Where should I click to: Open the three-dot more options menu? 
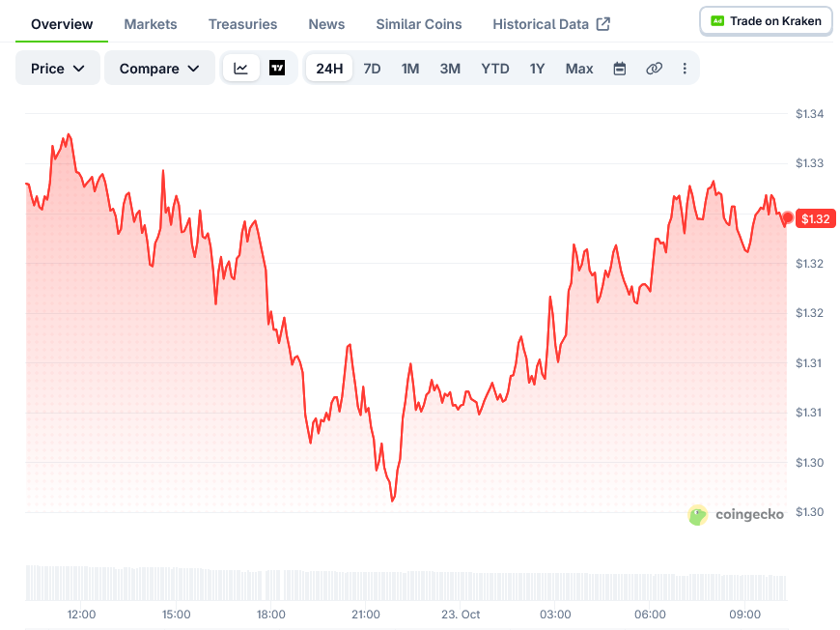[x=685, y=69]
